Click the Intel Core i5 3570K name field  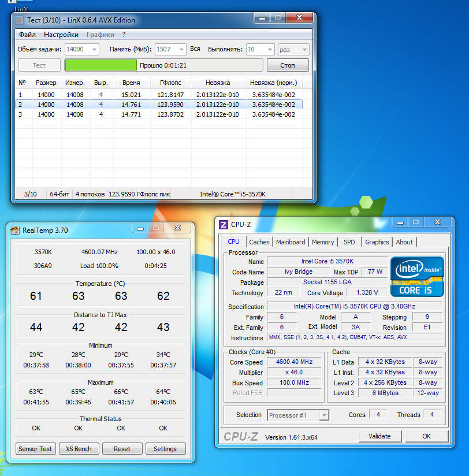pyautogui.click(x=327, y=261)
